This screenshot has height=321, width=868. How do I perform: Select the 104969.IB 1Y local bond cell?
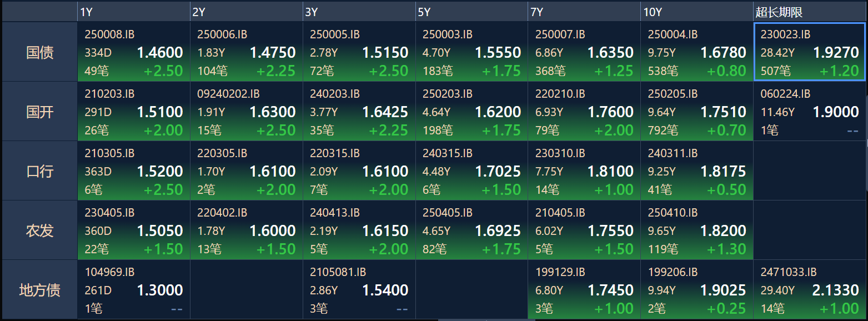[133, 289]
